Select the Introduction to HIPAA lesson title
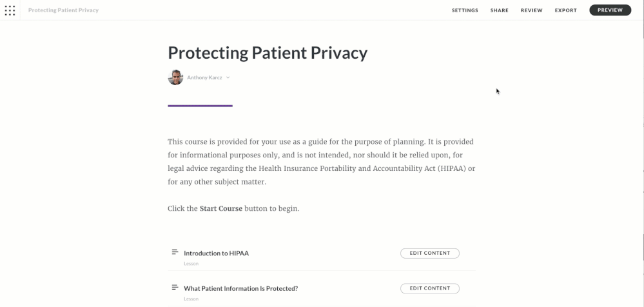 click(216, 253)
